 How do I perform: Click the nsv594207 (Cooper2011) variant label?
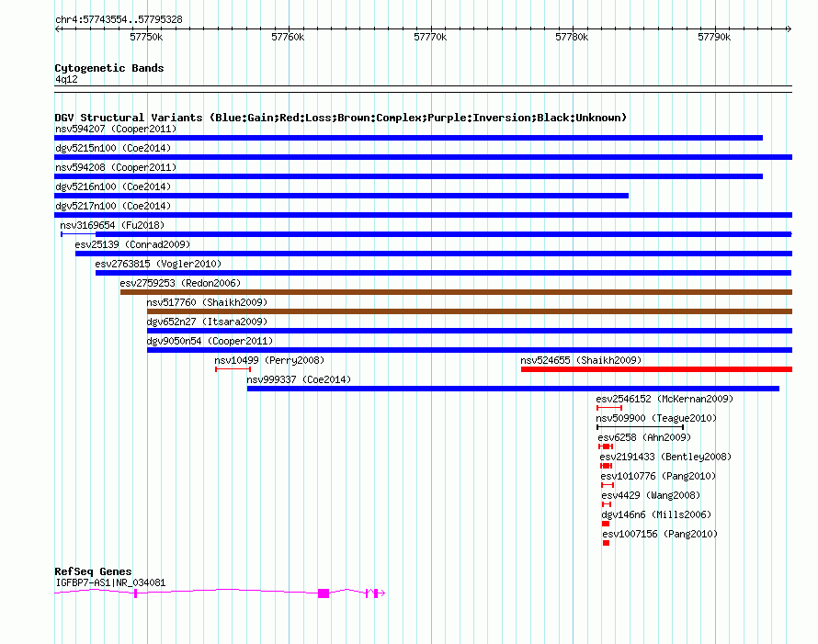point(116,129)
